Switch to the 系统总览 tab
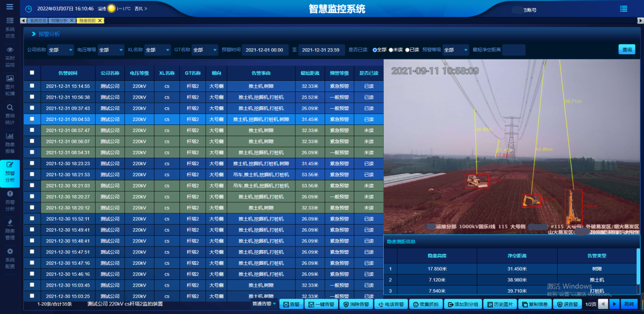 coord(38,21)
